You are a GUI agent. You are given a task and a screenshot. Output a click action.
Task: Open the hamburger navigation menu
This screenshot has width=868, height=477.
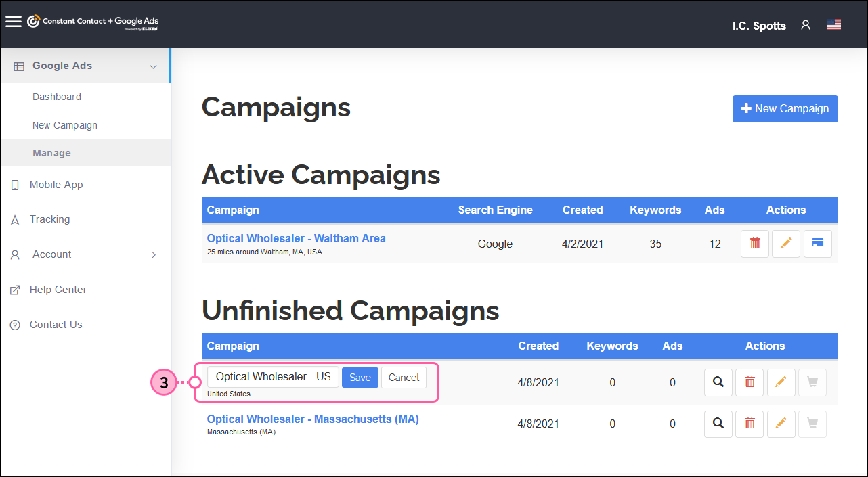[x=14, y=20]
